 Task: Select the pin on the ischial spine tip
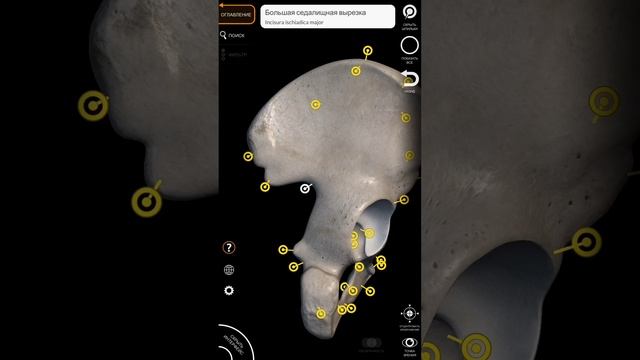[283, 249]
